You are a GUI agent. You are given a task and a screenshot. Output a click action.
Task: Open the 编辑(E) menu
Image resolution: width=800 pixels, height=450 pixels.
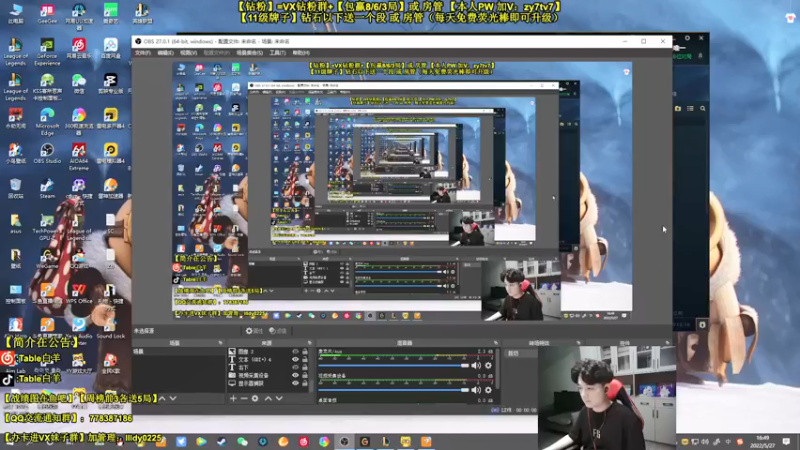165,53
